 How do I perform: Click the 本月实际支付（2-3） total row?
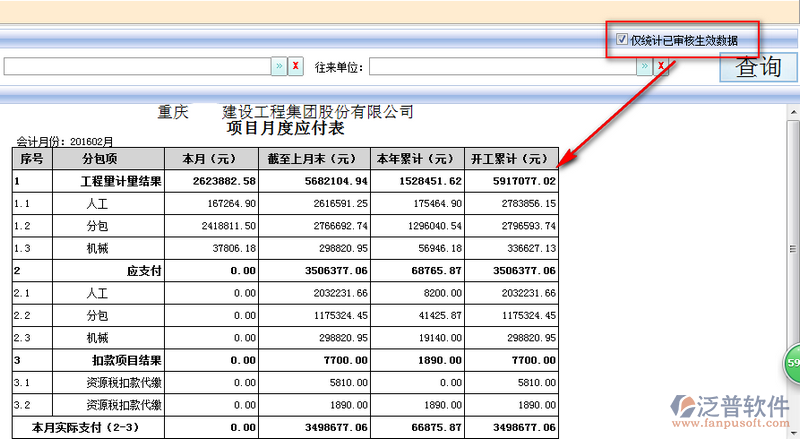pyautogui.click(x=85, y=427)
